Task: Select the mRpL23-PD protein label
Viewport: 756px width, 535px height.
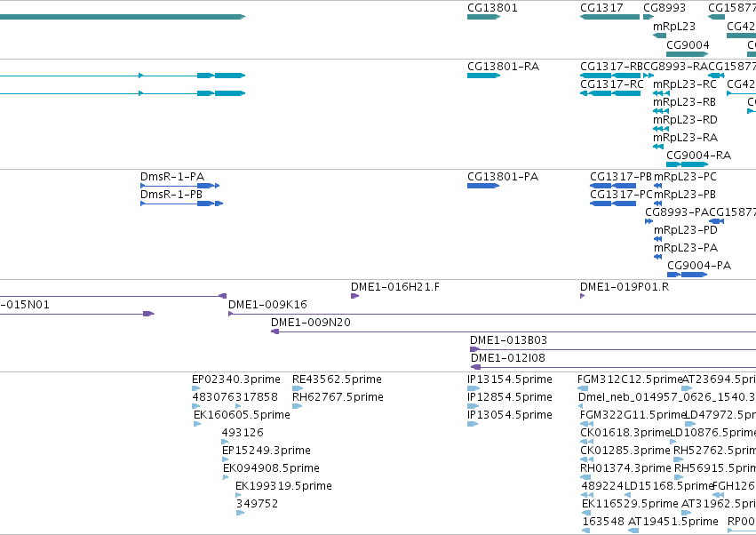Action: (686, 230)
